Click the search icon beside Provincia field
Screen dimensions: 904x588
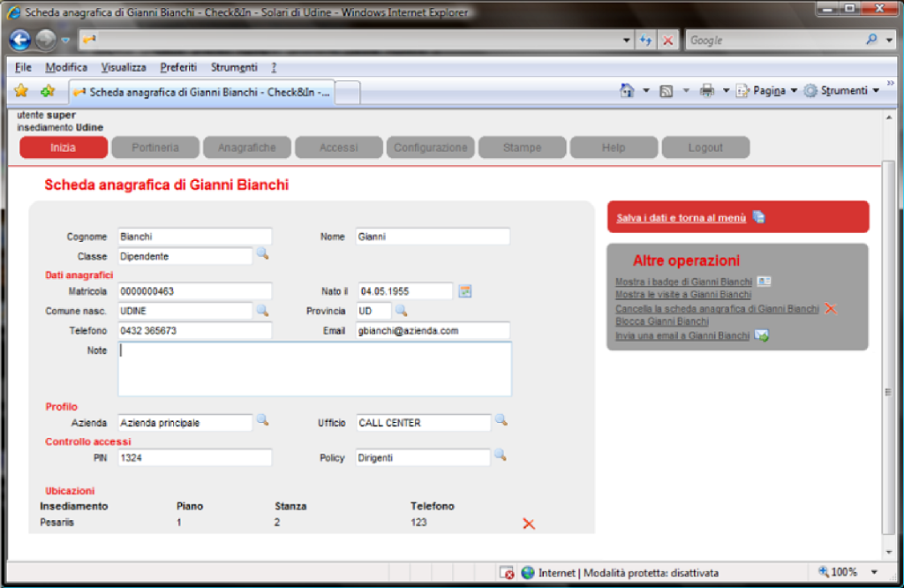point(401,310)
